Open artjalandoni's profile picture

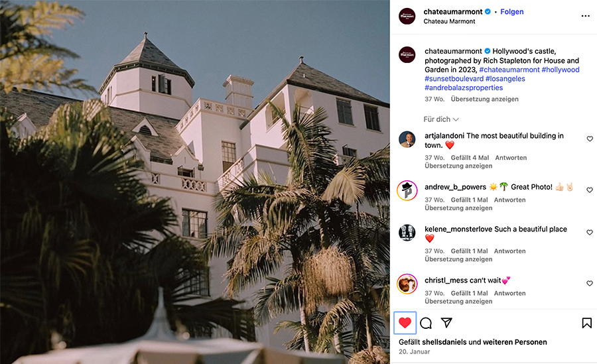[407, 139]
